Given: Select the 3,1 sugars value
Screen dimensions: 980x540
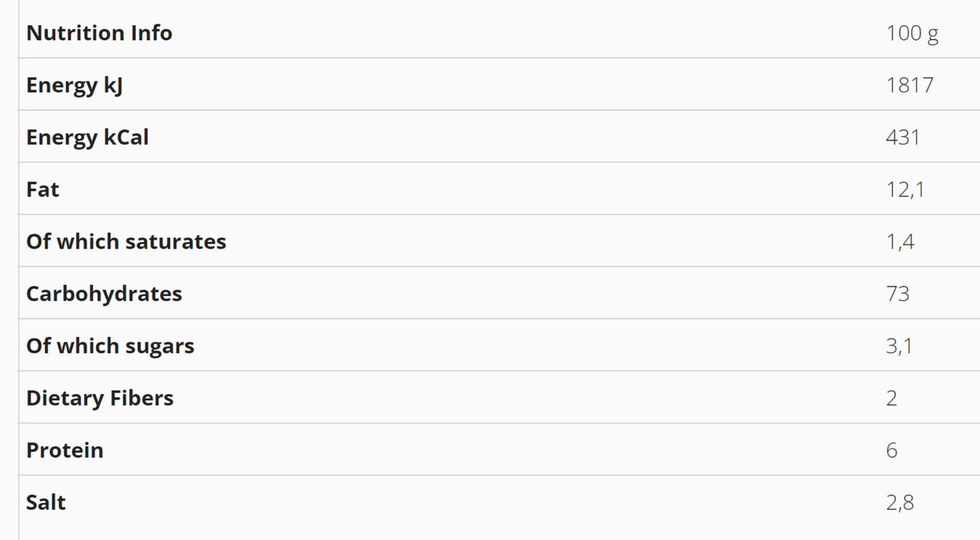Looking at the screenshot, I should [899, 346].
